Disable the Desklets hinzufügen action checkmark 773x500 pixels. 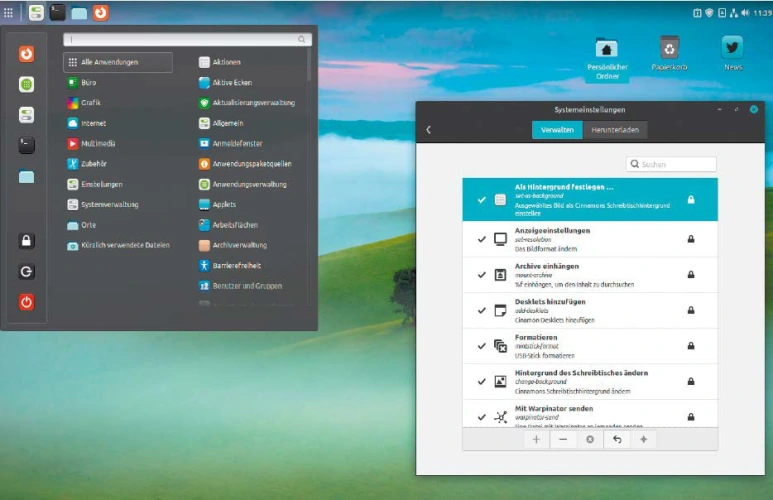click(x=482, y=311)
